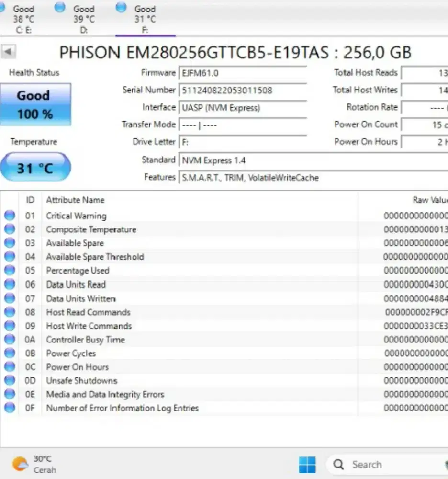The image size is (448, 479).
Task: Click status orb of 0C Power On Hours row
Action: 10,366
